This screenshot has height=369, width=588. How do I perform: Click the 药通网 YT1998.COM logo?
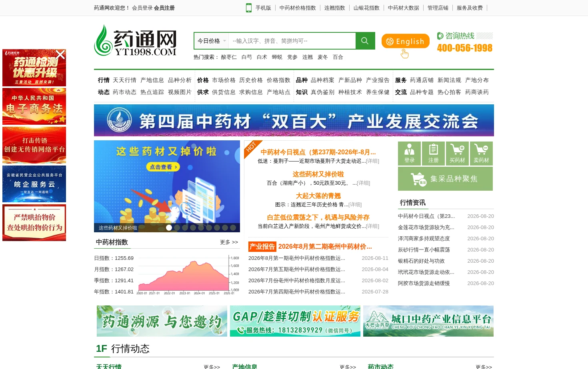pos(136,40)
